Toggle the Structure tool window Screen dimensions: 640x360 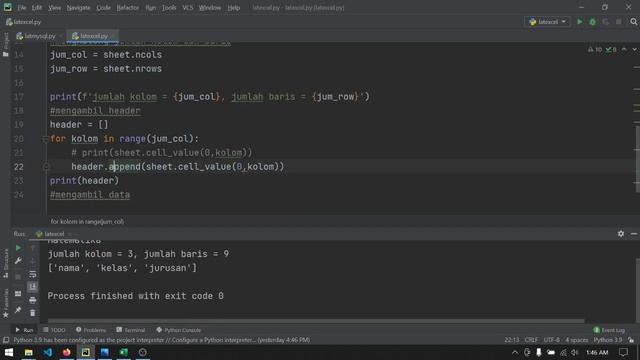[x=5, y=263]
